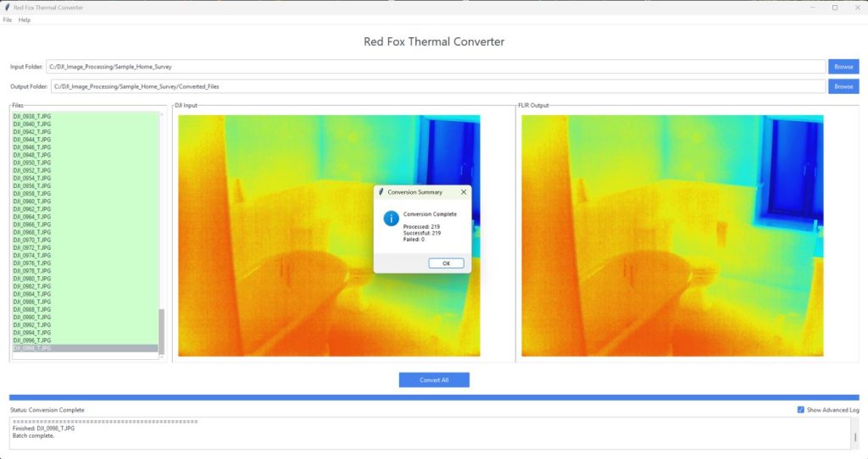
Task: Select file DJI_0946_T.JPG in list
Action: point(85,147)
